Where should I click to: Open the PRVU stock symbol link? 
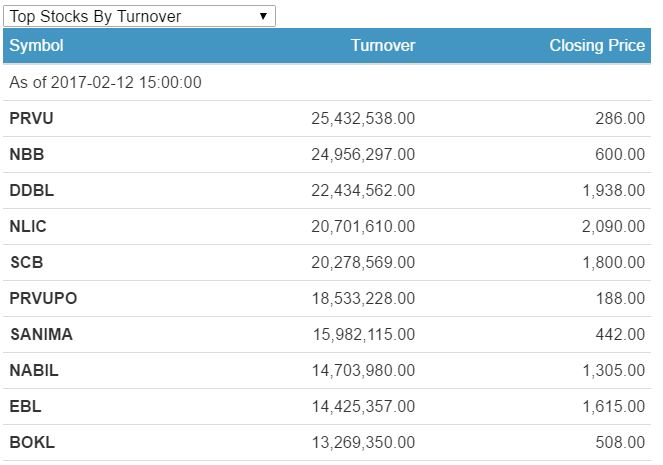point(31,119)
